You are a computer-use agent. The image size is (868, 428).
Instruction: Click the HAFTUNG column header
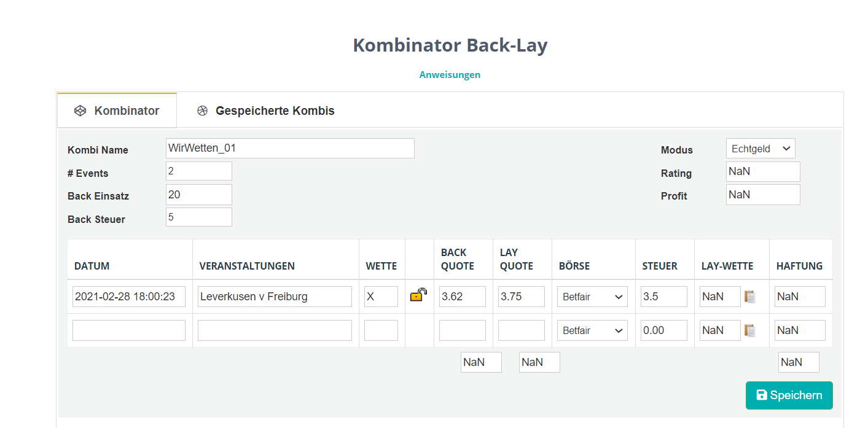pos(799,267)
